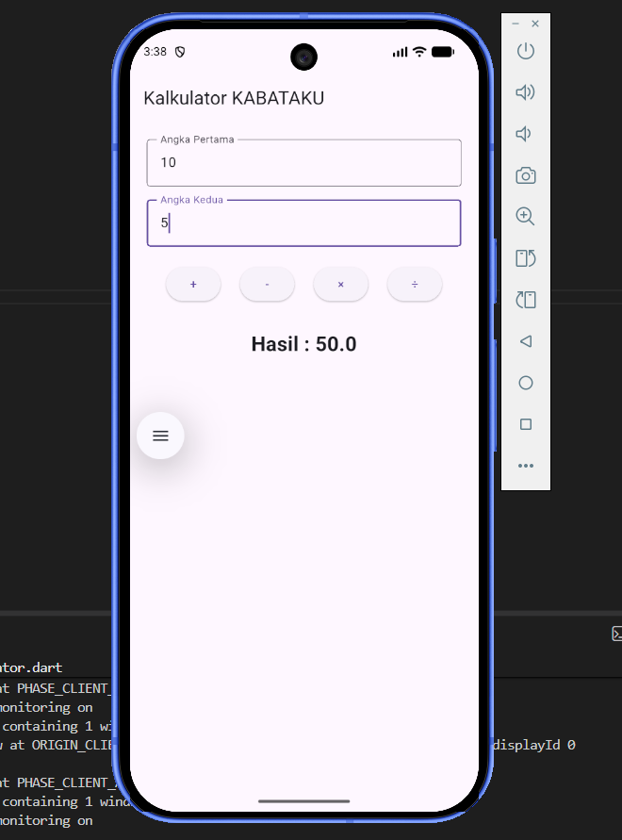The height and width of the screenshot is (840, 622).
Task: Tap the emulator Overview square button
Action: click(x=526, y=424)
